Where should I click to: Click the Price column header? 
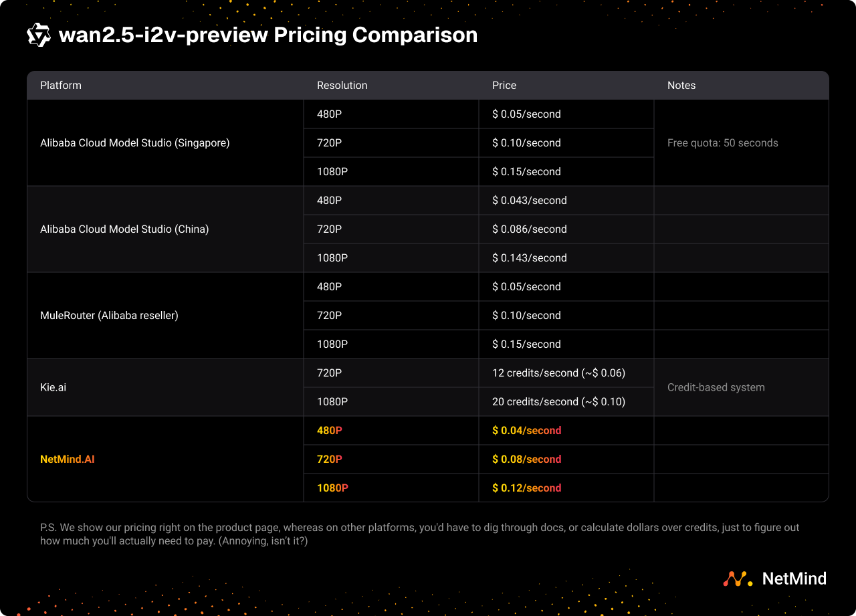(x=504, y=86)
